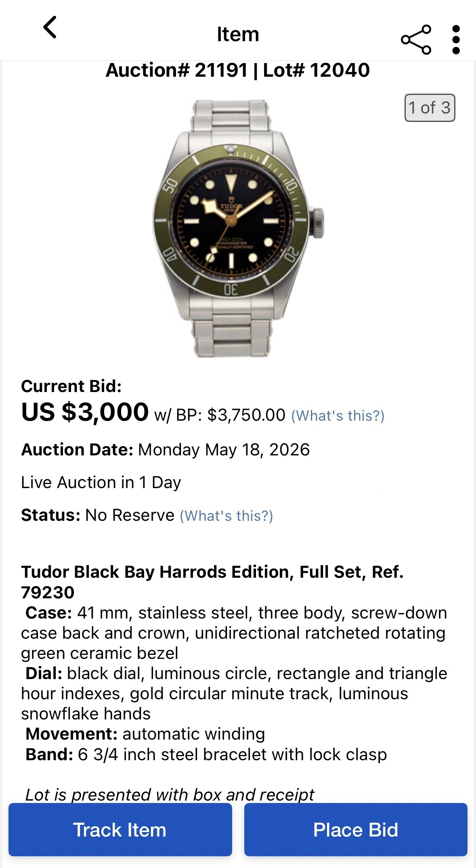Tap the w/ BP $3,750.00 amount
This screenshot has height=868, width=476.
220,415
